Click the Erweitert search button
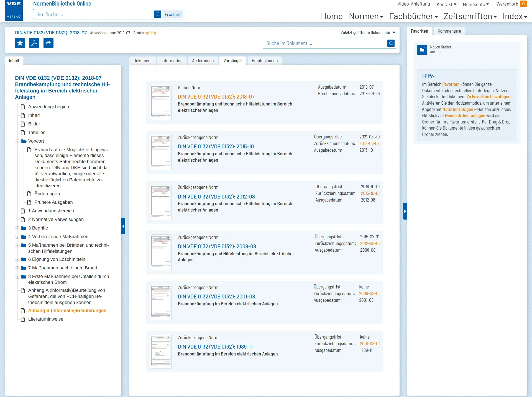The image size is (532, 397). pyautogui.click(x=172, y=14)
